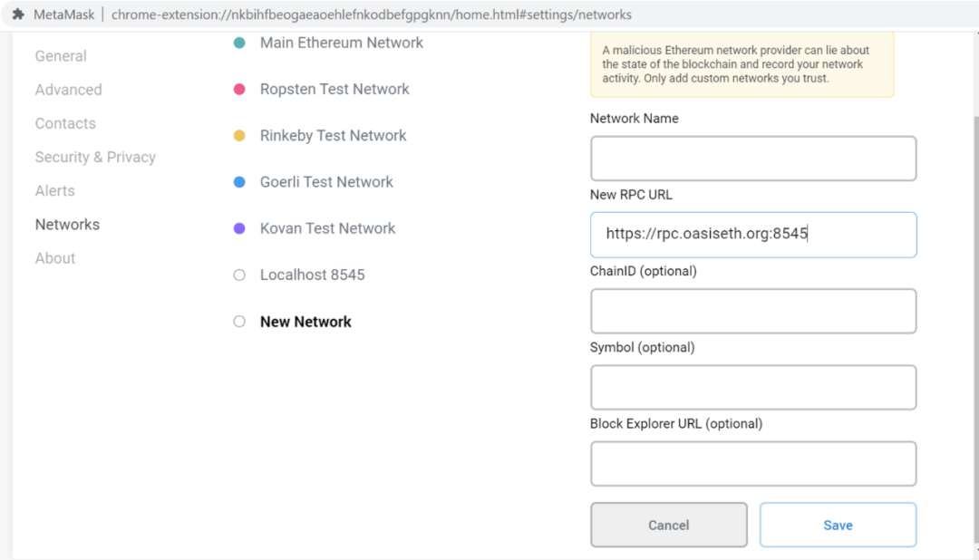Go to Contacts settings
This screenshot has width=979, height=560.
click(x=65, y=123)
